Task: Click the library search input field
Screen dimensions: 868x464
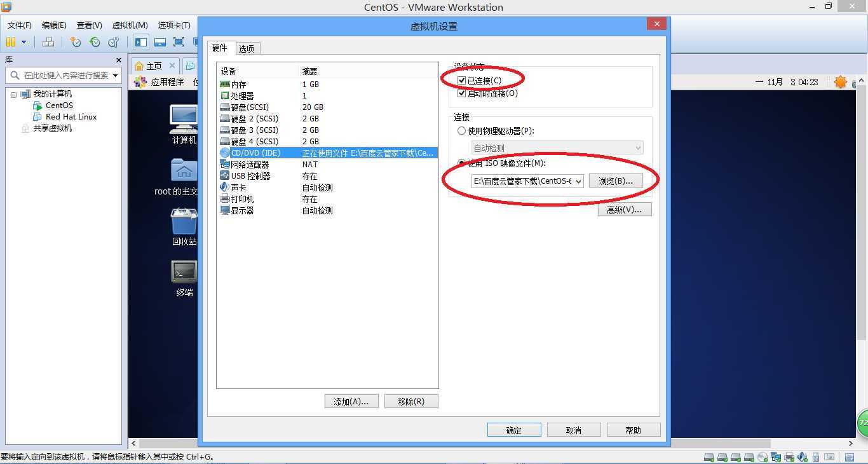Action: pos(62,75)
